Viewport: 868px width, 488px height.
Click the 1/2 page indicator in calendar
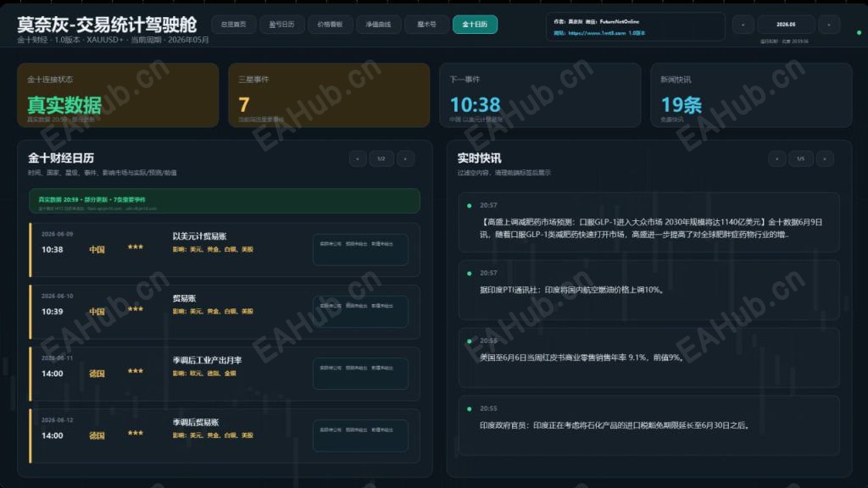(x=381, y=158)
